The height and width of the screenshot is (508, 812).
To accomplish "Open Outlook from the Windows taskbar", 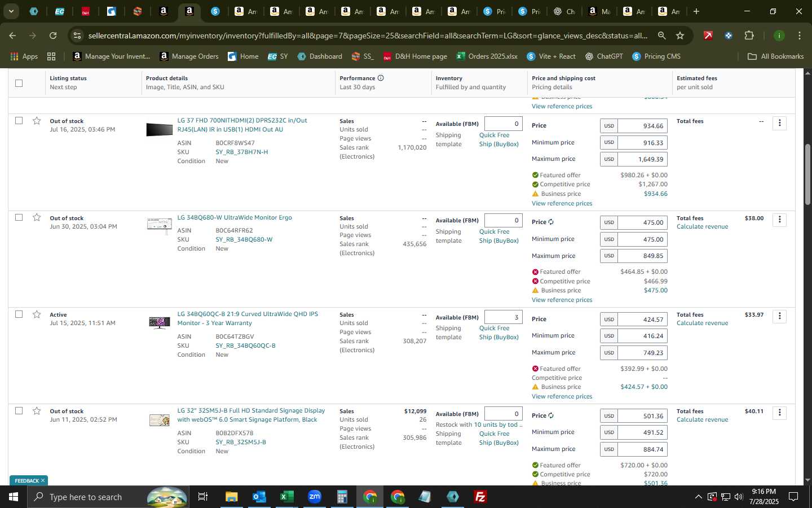I will pyautogui.click(x=259, y=497).
